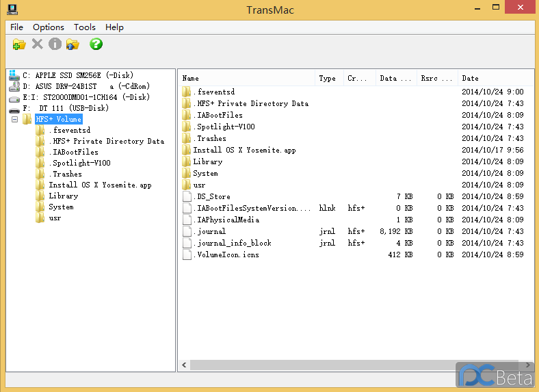Click the delete X toolbar icon

tap(37, 44)
